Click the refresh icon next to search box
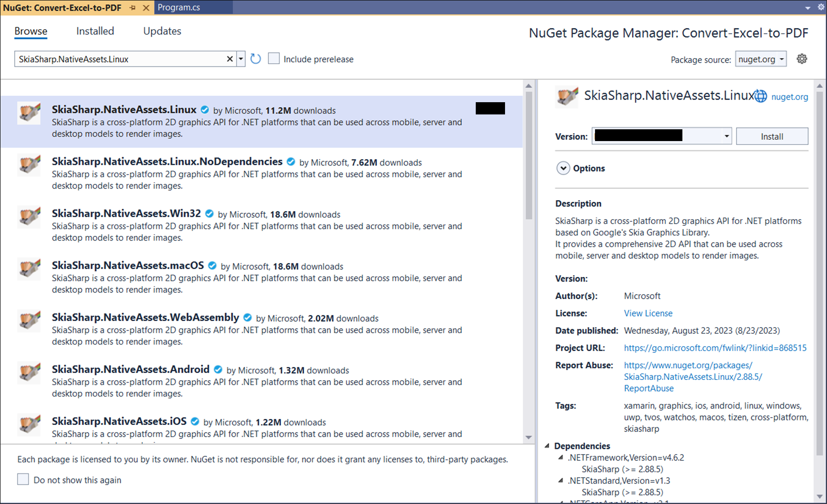 point(256,59)
